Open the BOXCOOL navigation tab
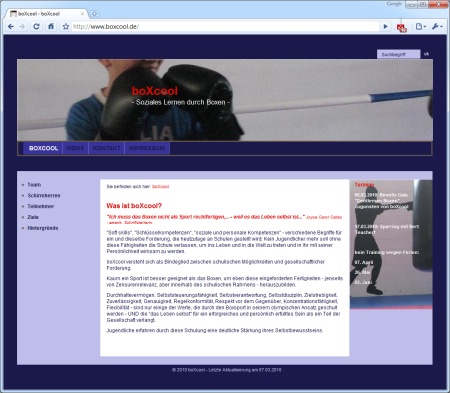The width and height of the screenshot is (450, 393). (x=43, y=148)
